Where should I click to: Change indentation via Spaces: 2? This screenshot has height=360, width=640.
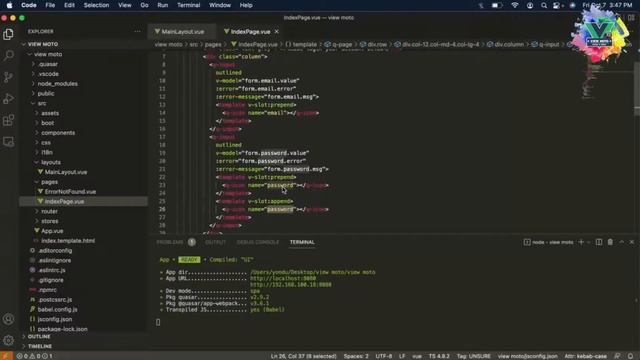[356, 356]
